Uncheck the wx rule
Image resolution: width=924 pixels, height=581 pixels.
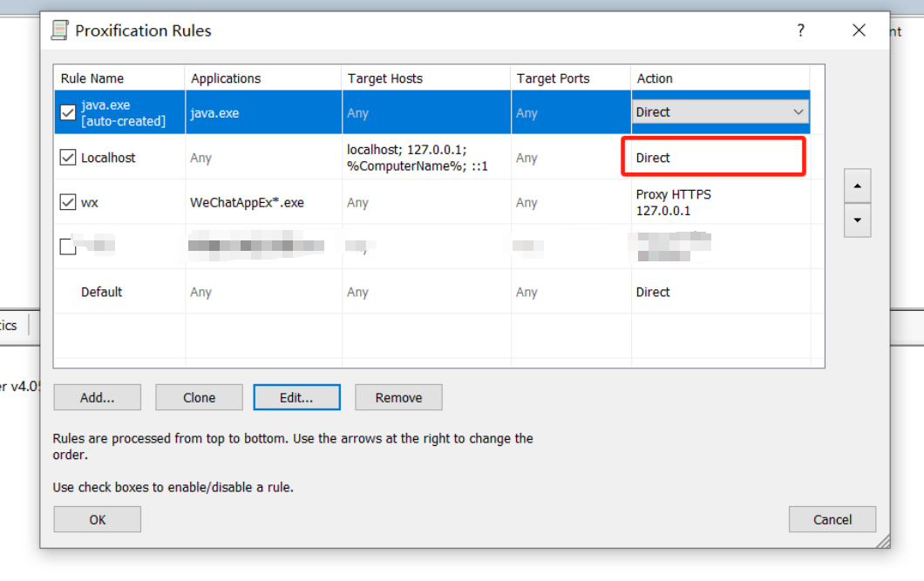(x=67, y=202)
